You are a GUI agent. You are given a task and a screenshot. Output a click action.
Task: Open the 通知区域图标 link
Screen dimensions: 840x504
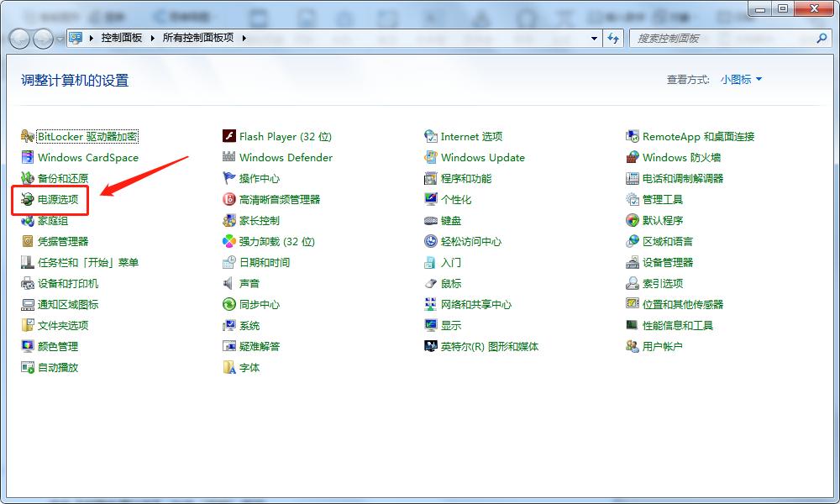coord(68,304)
